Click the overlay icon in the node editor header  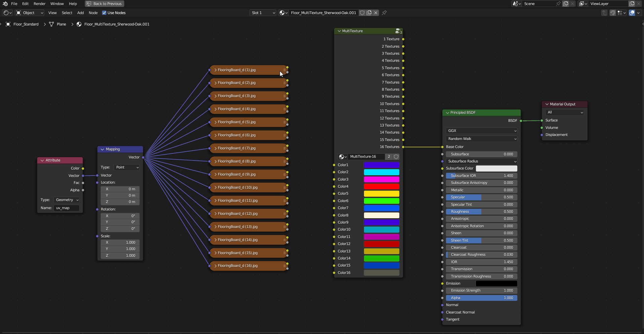tap(632, 13)
